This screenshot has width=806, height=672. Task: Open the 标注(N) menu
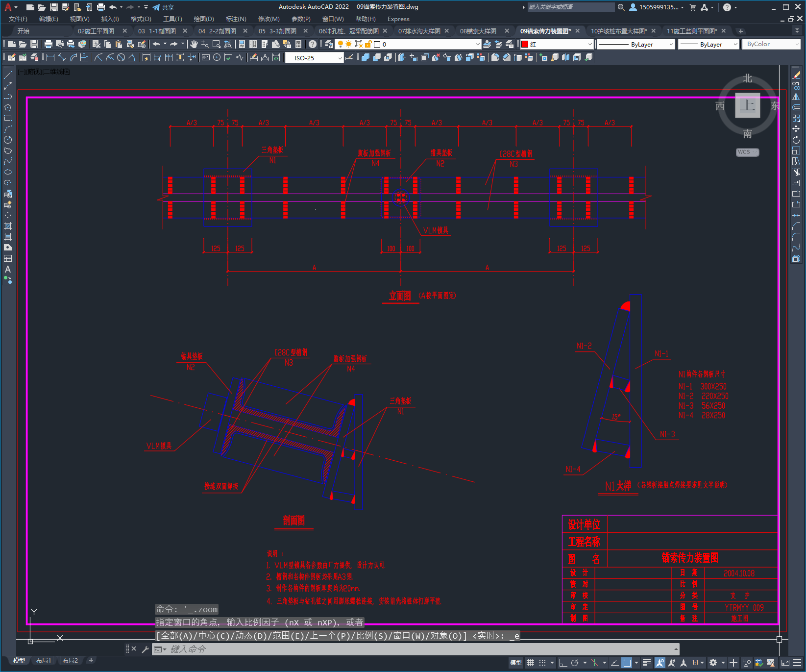click(236, 19)
